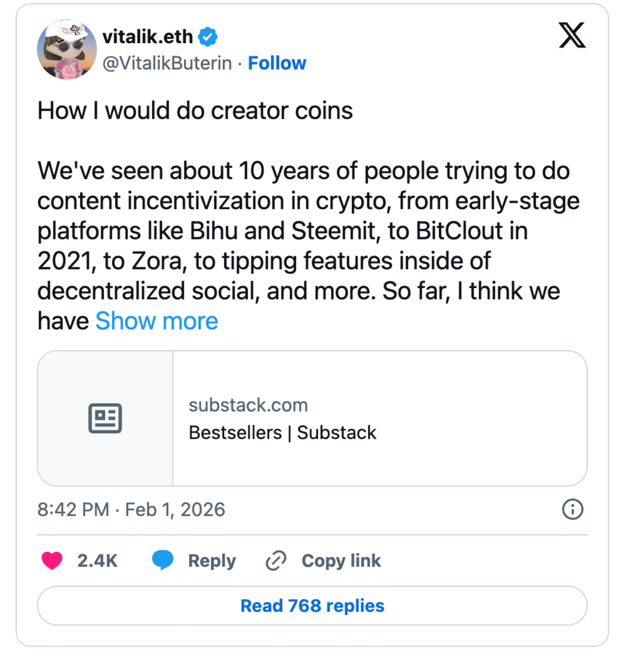
Task: Click the Copy link chain icon
Action: point(275,560)
